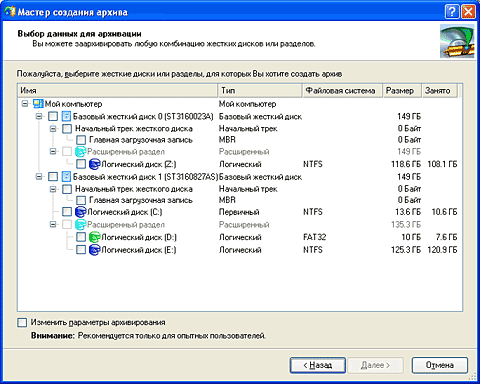Select the Логический диск (C:) row label
The image size is (480, 384).
(125, 212)
